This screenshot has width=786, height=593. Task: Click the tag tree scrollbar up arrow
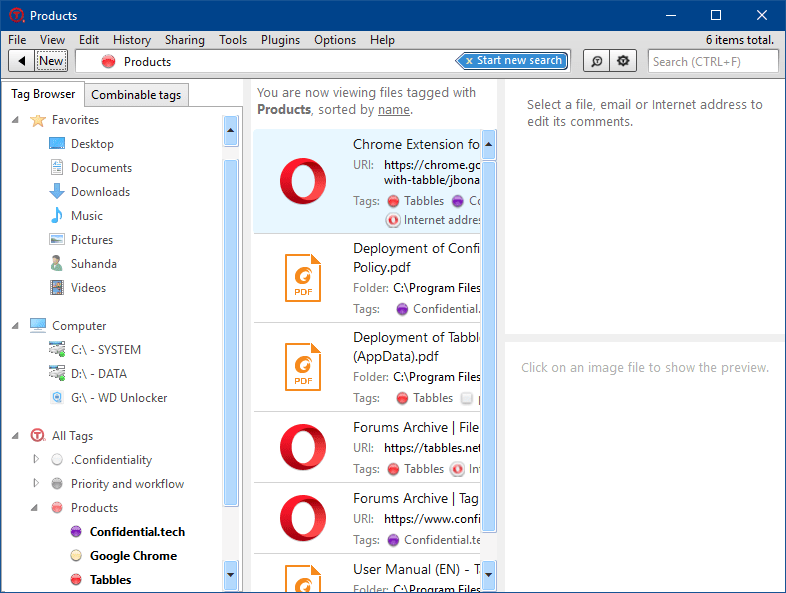point(231,130)
